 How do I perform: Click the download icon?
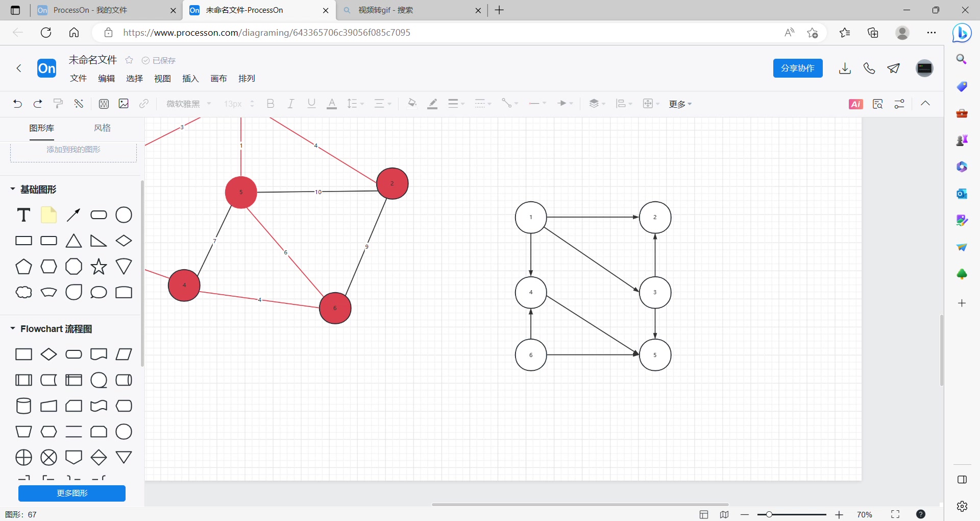tap(845, 68)
